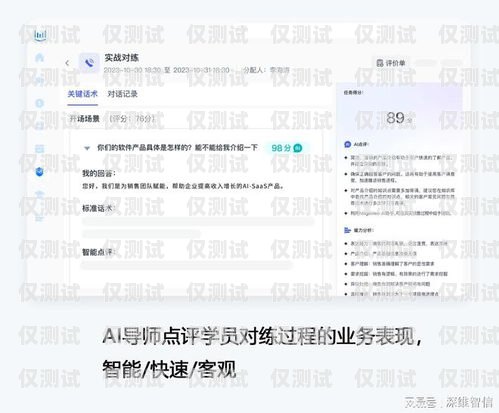Viewport: 499px width, 413px height.
Task: Open the home icon in the sidebar
Action: [40, 58]
